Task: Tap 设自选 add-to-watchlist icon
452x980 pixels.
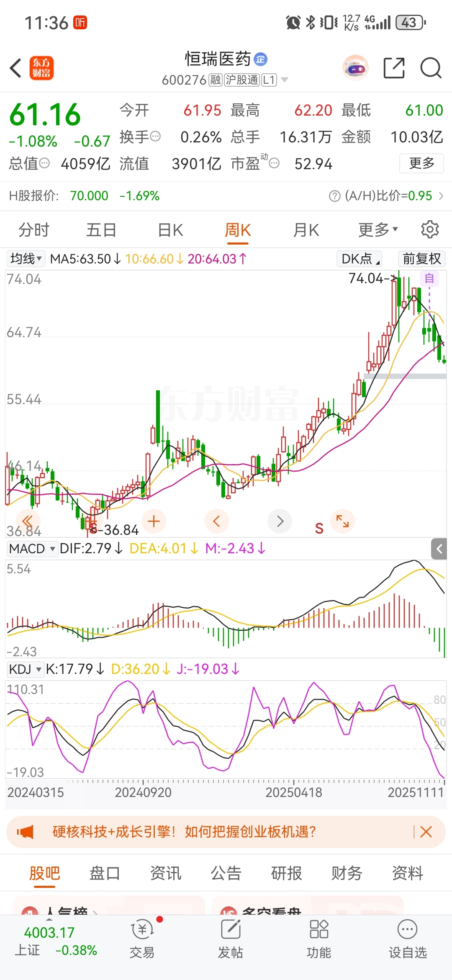Action: pyautogui.click(x=408, y=938)
